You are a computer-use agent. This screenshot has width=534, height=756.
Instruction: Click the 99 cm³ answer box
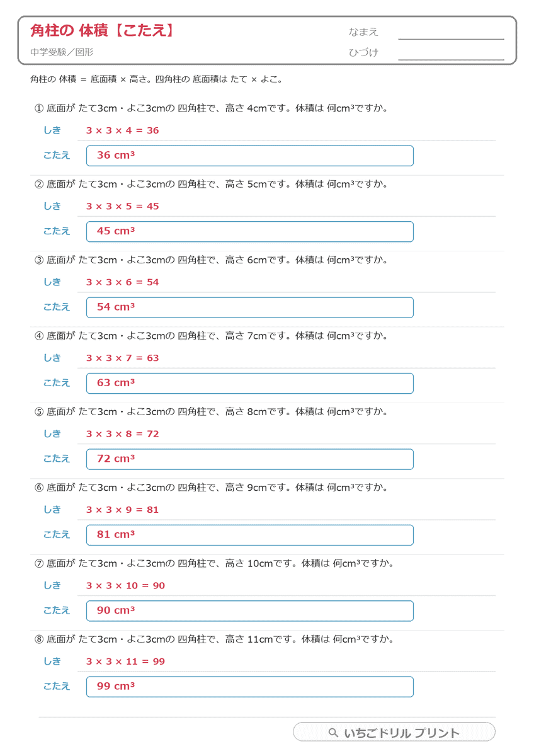pos(250,687)
